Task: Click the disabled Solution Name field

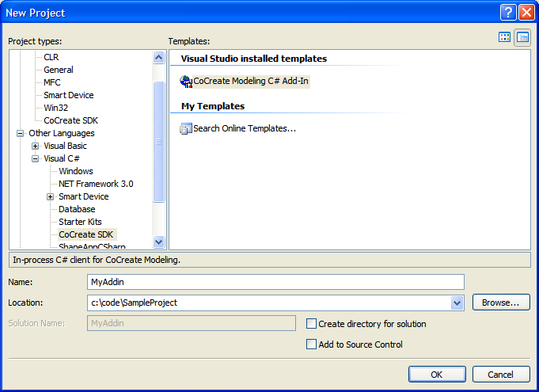Action: point(192,323)
